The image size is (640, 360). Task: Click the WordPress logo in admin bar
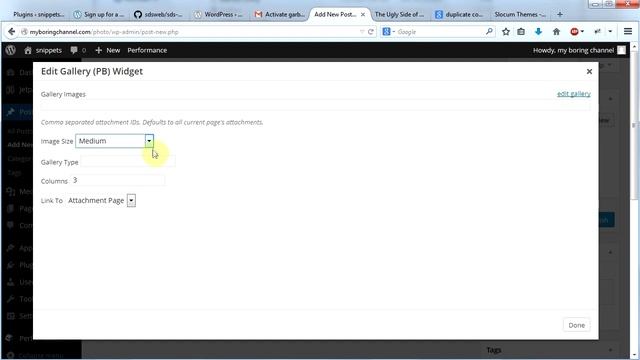coord(11,50)
